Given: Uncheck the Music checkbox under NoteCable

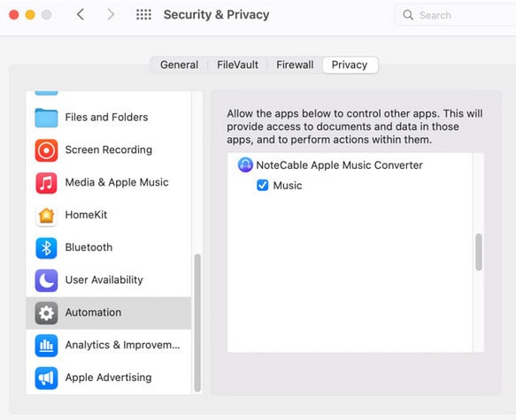Looking at the screenshot, I should tap(262, 186).
